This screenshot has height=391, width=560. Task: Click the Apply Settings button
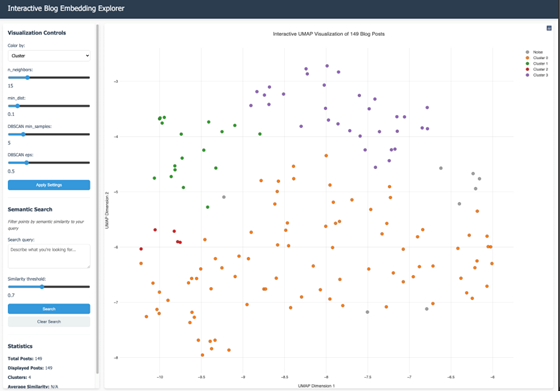coord(49,185)
